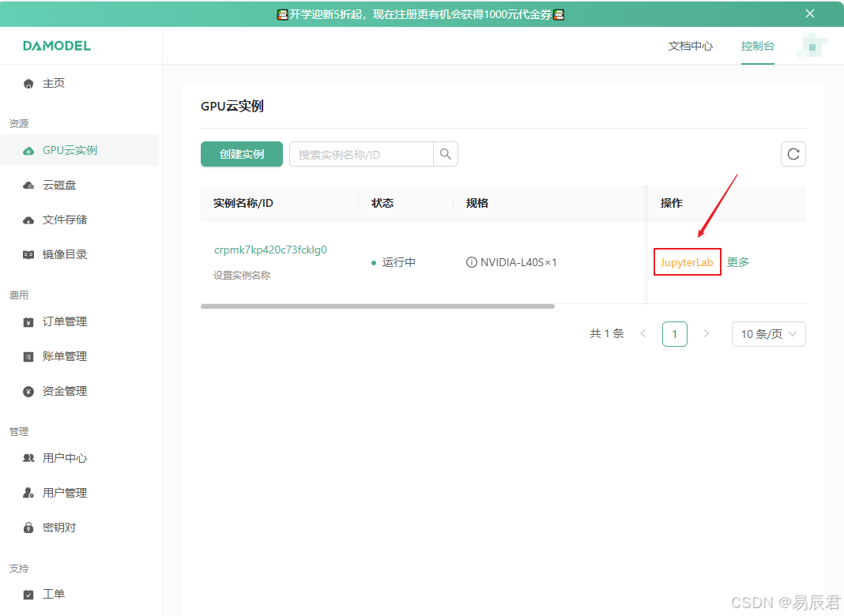Focus the 搜索实例名称/ID search field

click(361, 155)
